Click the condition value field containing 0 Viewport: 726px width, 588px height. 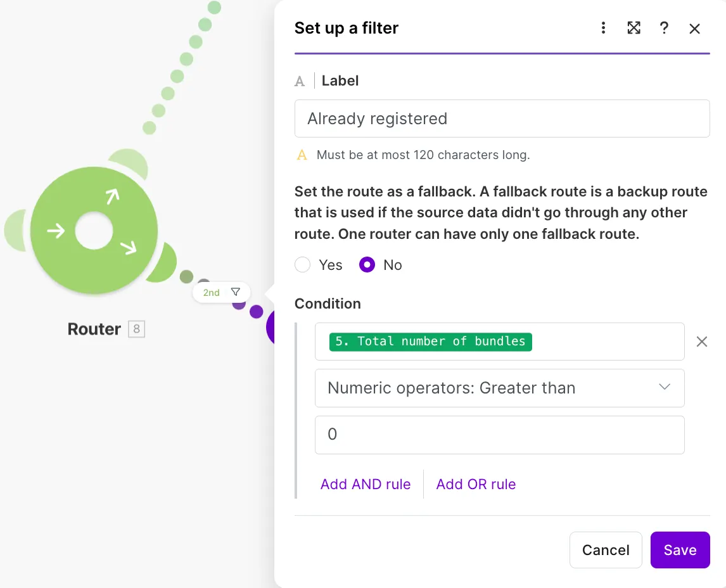click(x=500, y=435)
